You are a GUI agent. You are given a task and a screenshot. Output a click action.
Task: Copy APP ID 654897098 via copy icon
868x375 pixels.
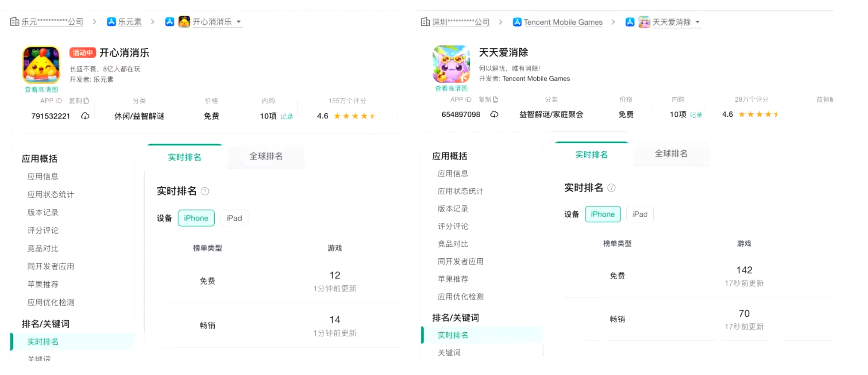pos(495,100)
